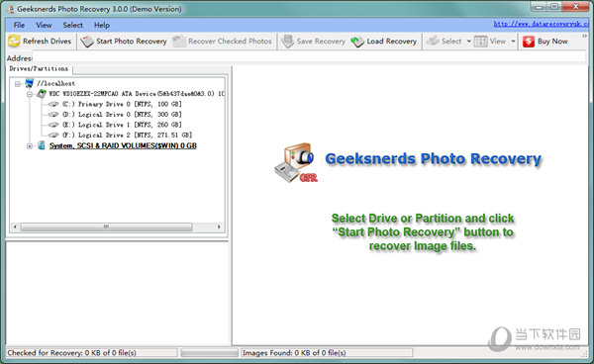The height and width of the screenshot is (364, 594).
Task: Click the Select toolbar icon
Action: point(433,41)
